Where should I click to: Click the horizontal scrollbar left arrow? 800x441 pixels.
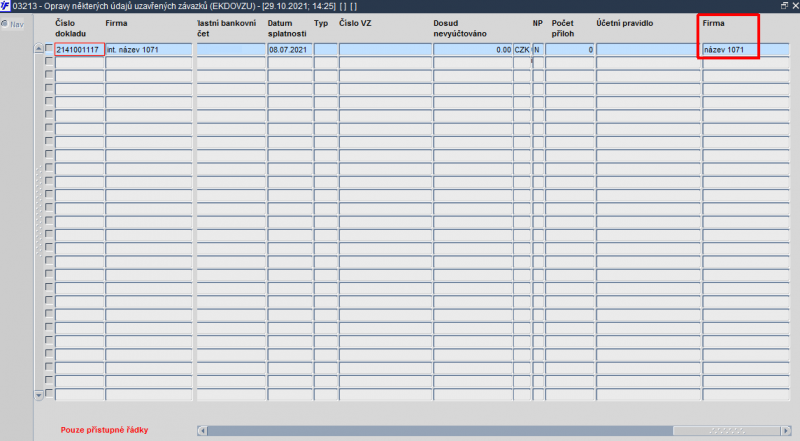203,430
